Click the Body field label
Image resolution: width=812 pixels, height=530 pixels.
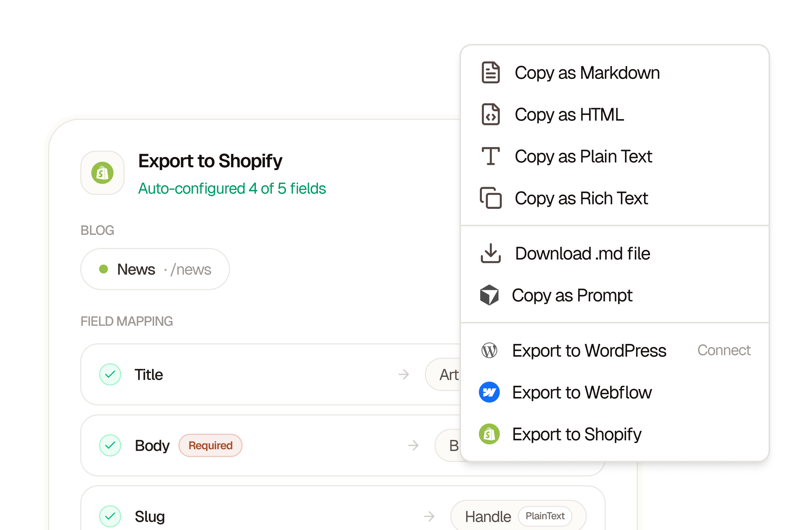(152, 445)
